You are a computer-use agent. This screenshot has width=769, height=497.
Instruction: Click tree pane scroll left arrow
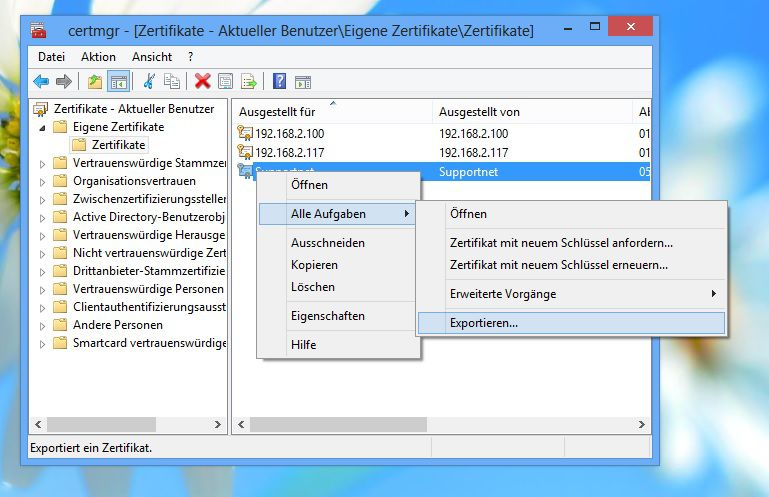coord(38,424)
